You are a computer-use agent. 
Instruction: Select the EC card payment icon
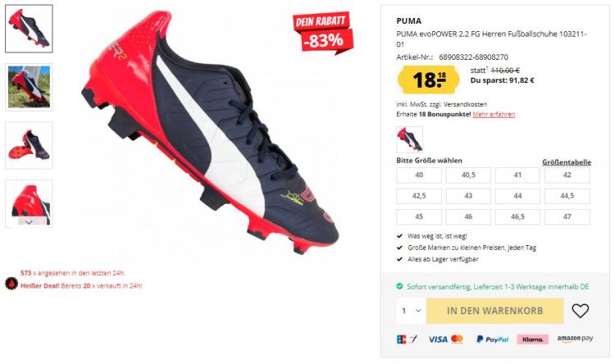pos(407,339)
